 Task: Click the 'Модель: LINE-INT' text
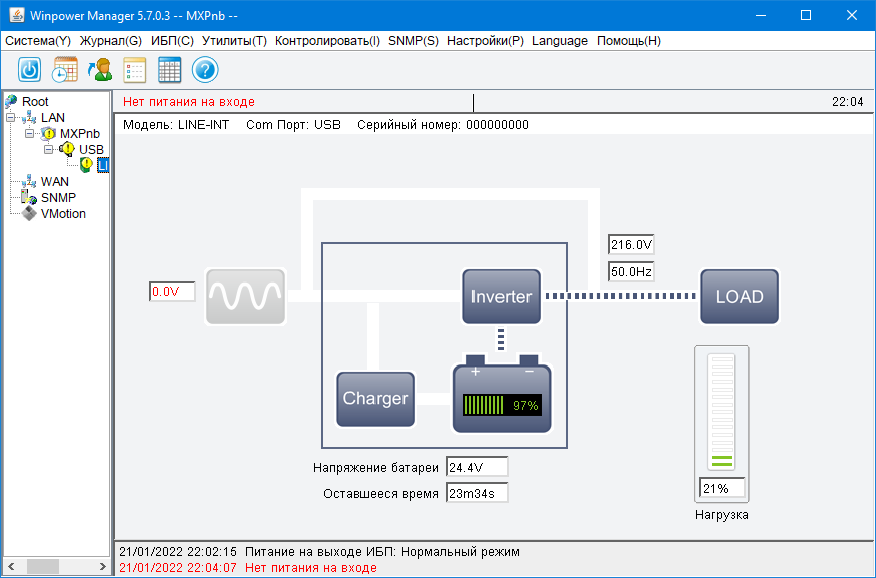[176, 125]
